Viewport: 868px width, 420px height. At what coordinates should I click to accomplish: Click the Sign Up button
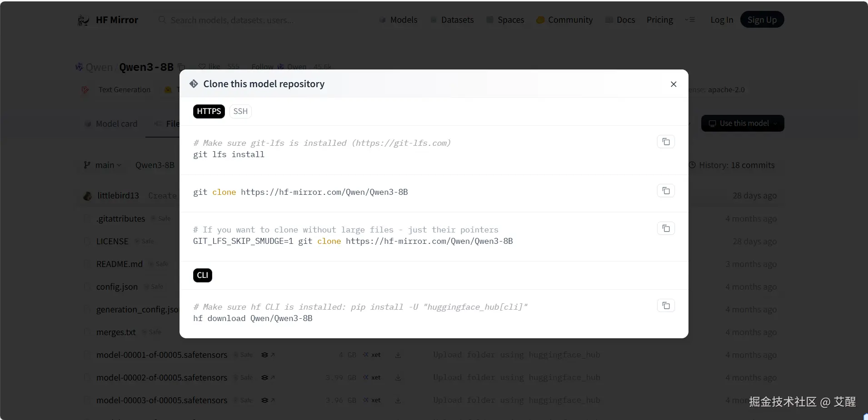click(762, 20)
